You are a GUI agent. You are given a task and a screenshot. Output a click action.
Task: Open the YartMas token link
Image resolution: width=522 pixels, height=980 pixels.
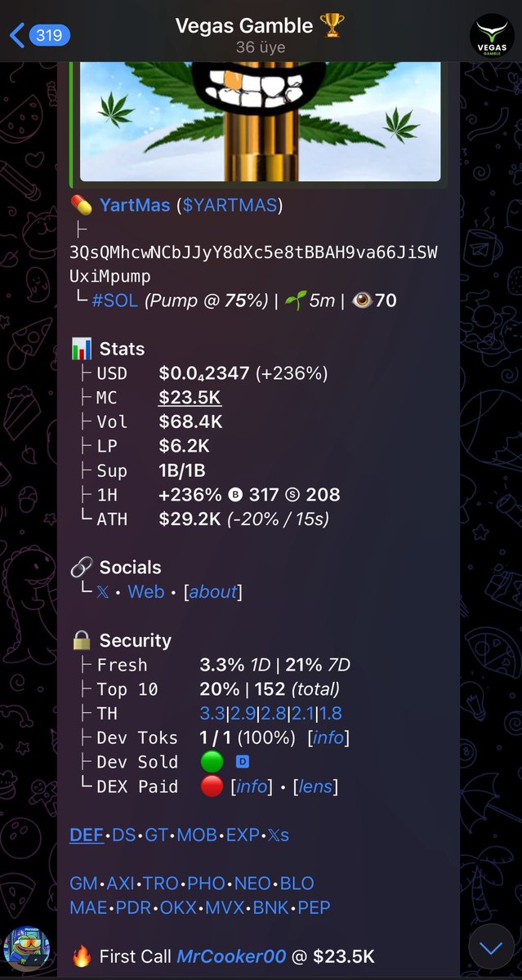point(135,205)
